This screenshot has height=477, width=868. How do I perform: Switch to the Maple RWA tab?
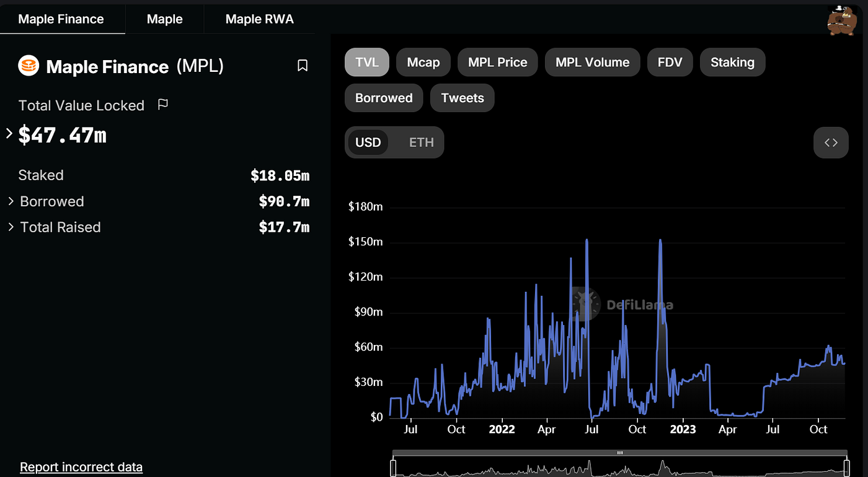pyautogui.click(x=259, y=19)
